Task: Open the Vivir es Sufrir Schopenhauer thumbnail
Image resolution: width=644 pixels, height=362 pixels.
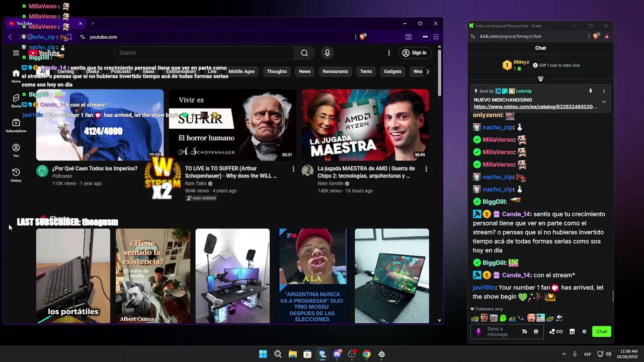Action: pos(232,125)
